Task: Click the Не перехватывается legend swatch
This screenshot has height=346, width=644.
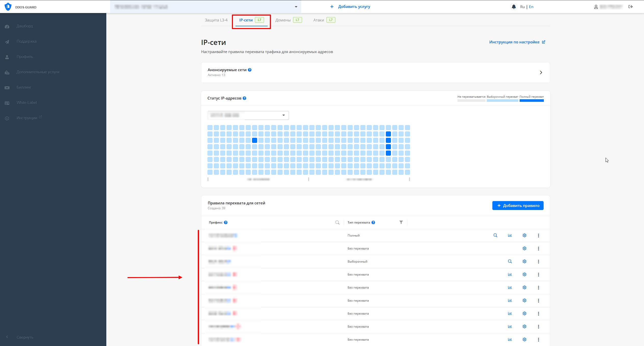Action: tap(471, 101)
